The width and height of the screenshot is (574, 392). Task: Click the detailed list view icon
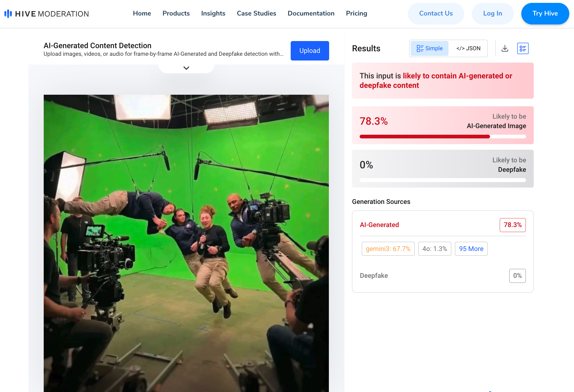[523, 48]
